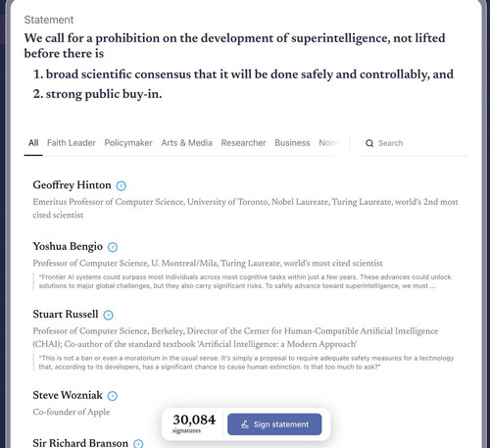The height and width of the screenshot is (448, 490).
Task: Sign the statement with the blue button
Action: click(x=274, y=424)
